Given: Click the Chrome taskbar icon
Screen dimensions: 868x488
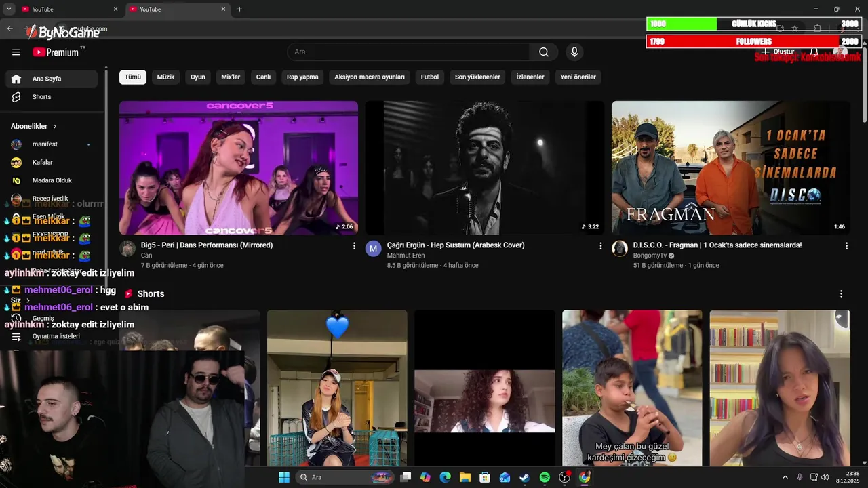Looking at the screenshot, I should 585,477.
